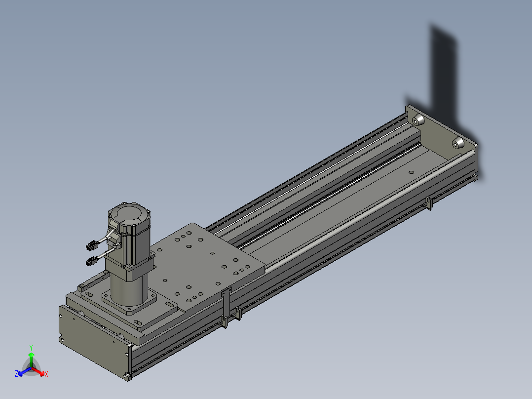Click the red X axis of the triad
Image resolution: width=532 pixels, height=399 pixels.
39,372
